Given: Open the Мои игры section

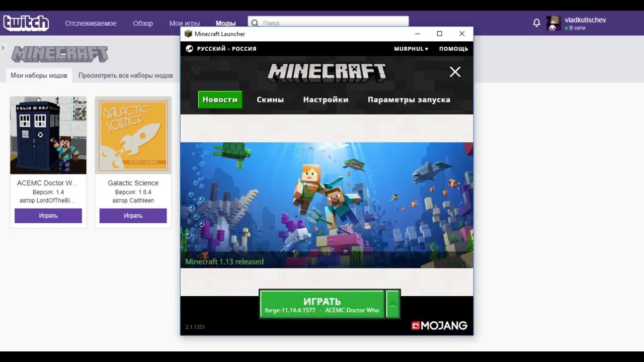Looking at the screenshot, I should coord(184,23).
